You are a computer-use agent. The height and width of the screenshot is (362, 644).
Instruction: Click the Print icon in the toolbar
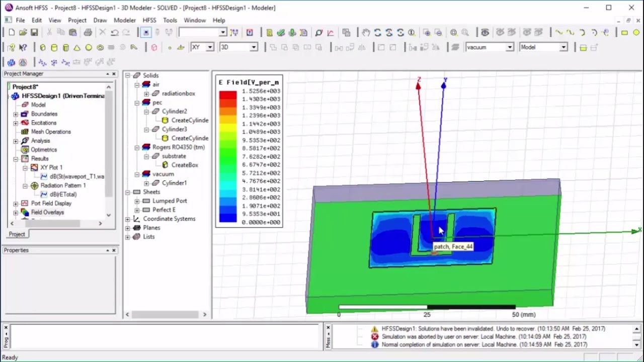point(88,33)
